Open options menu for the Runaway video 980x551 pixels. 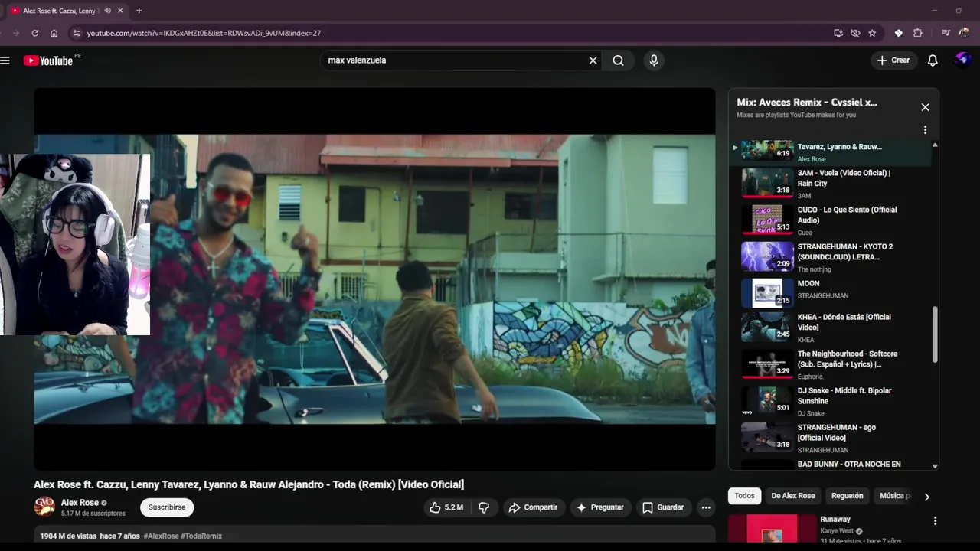(x=935, y=521)
